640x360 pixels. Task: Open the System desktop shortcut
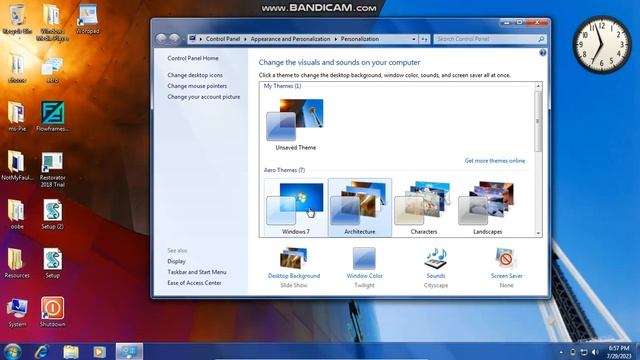tap(17, 313)
